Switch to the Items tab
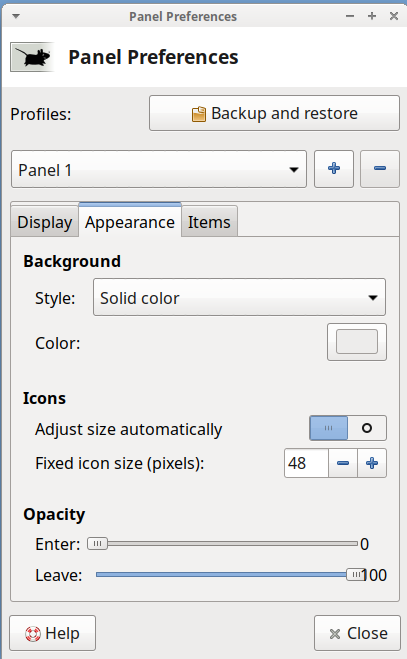This screenshot has height=659, width=407. (x=209, y=222)
